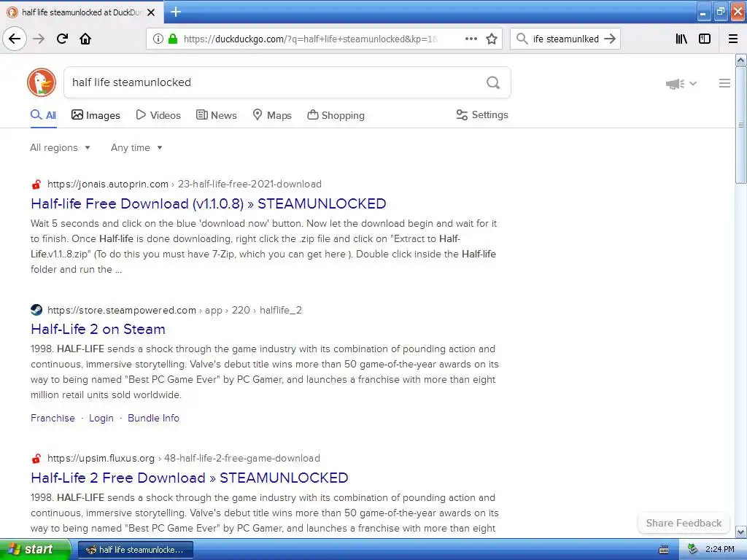Open Half-life Free Download STEAMUNLOCKED result
The height and width of the screenshot is (560, 747).
208,204
